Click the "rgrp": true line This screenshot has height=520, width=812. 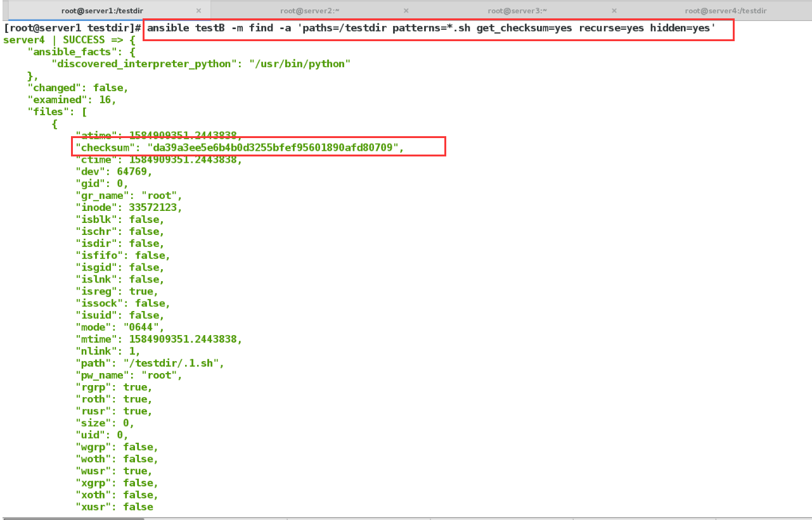(113, 387)
